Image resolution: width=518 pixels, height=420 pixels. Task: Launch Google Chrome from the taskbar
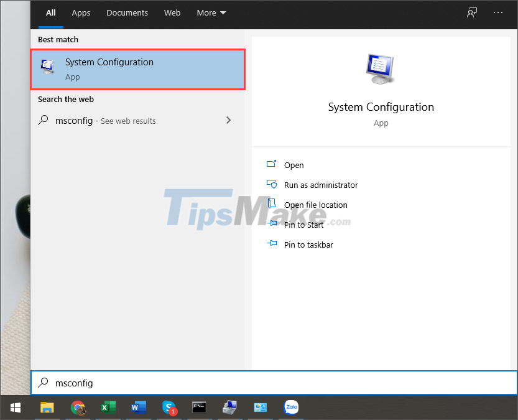pyautogui.click(x=78, y=408)
